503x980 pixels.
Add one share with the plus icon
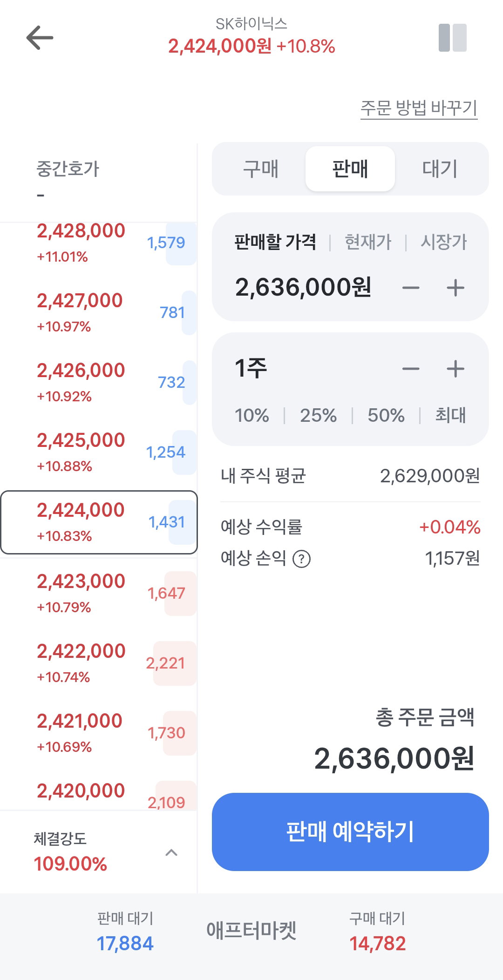coord(455,369)
